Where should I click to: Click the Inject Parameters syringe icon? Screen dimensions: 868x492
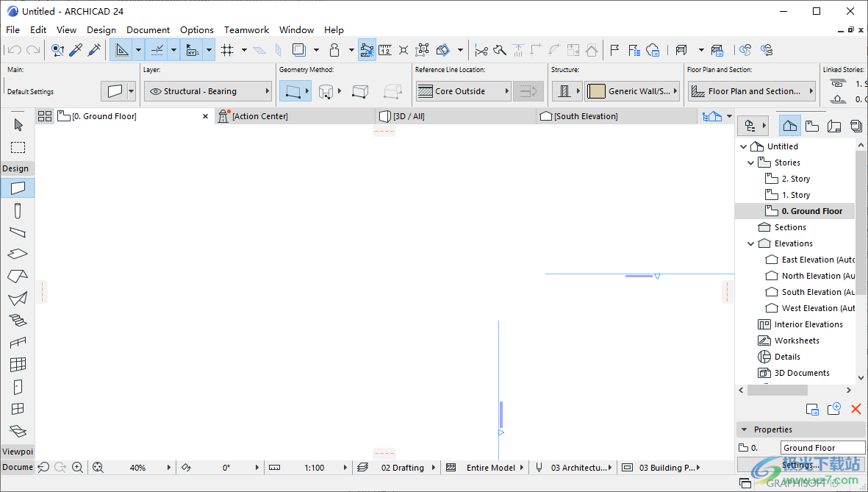(94, 51)
